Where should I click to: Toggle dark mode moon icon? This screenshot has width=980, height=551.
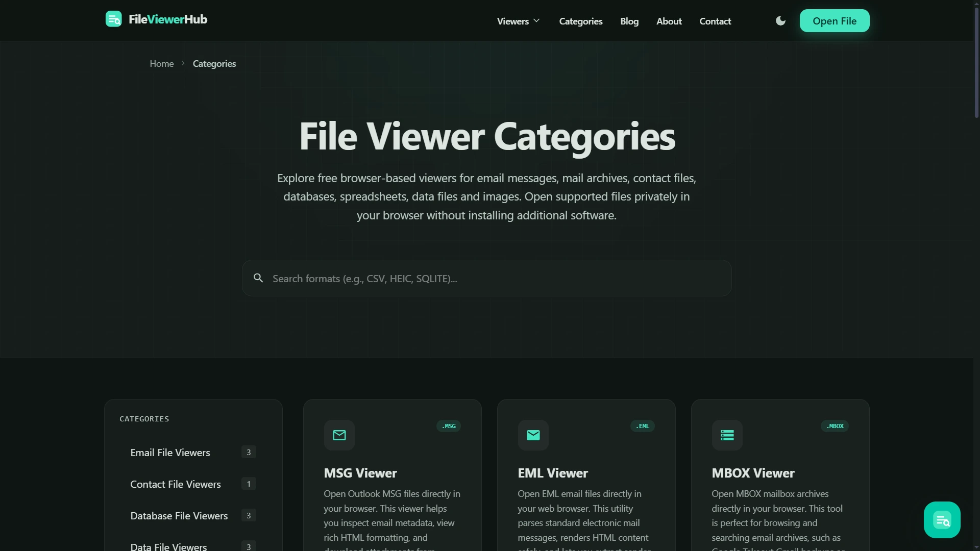click(x=780, y=21)
